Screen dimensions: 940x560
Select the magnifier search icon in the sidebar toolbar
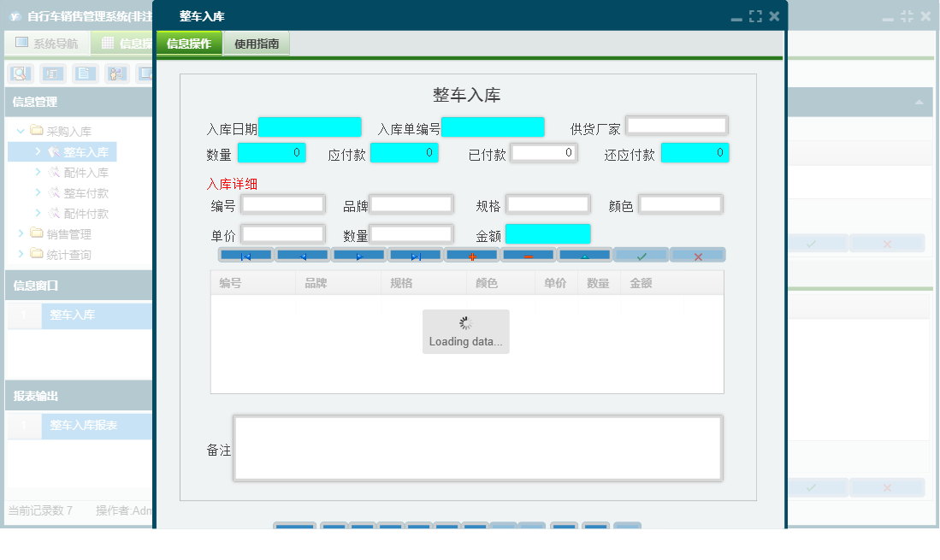click(x=18, y=74)
